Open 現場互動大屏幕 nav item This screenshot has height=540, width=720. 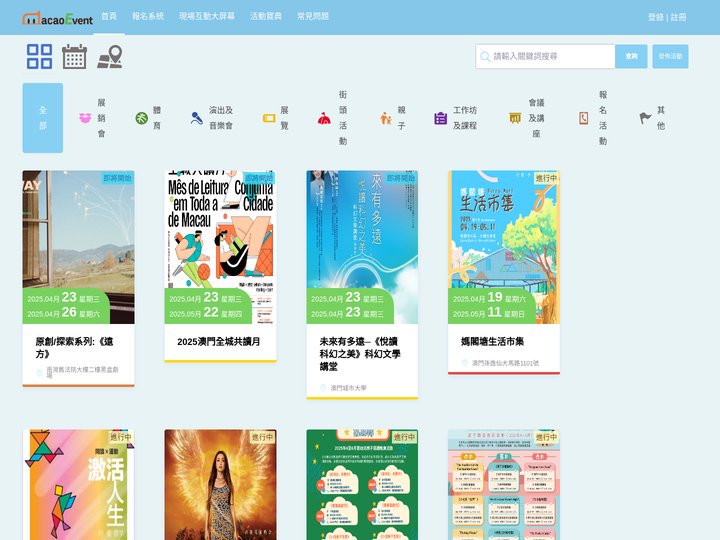207,17
